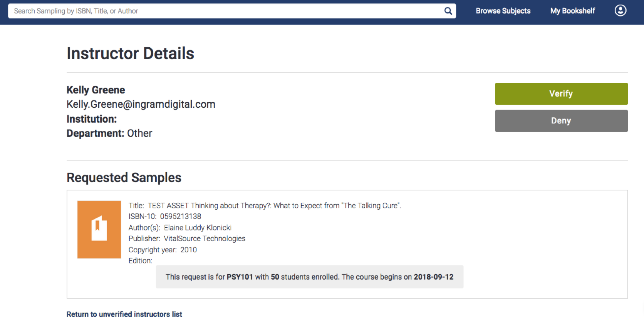Image resolution: width=644 pixels, height=325 pixels.
Task: Click the Department: Other line
Action: click(x=109, y=133)
